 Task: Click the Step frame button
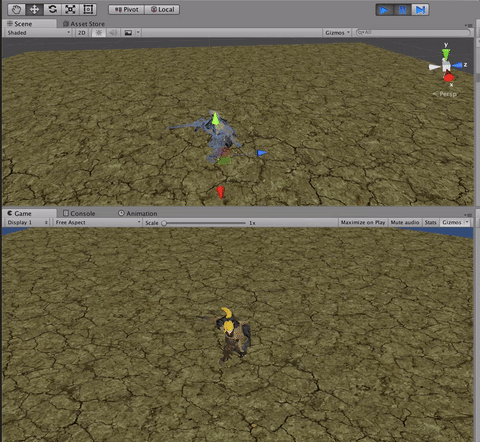coord(420,10)
